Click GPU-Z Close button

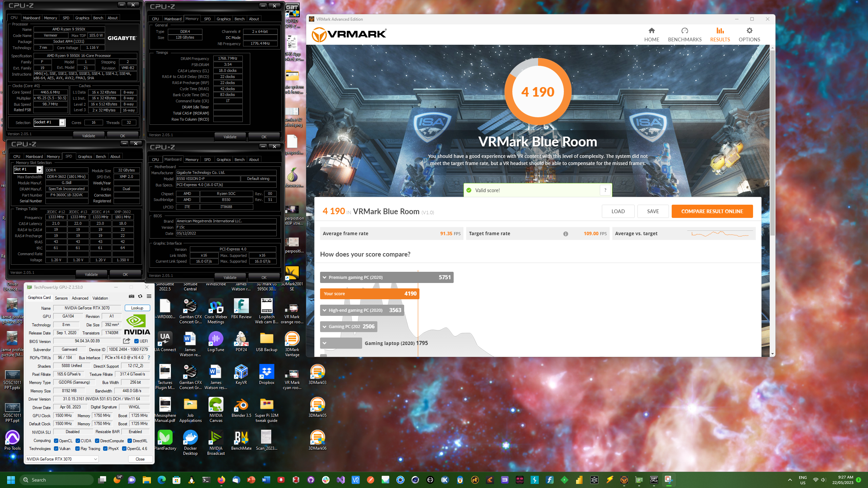pos(140,459)
